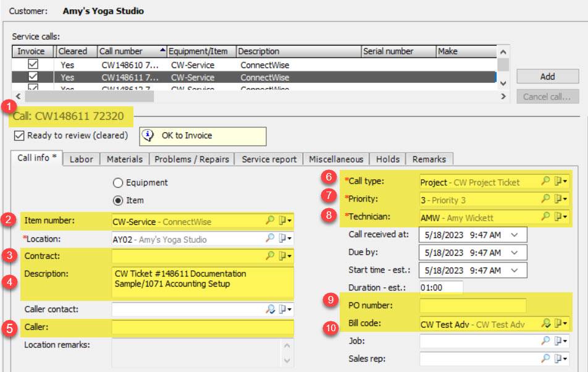Select the Equipment radio button
Viewport: 588px width, 372px height.
118,183
